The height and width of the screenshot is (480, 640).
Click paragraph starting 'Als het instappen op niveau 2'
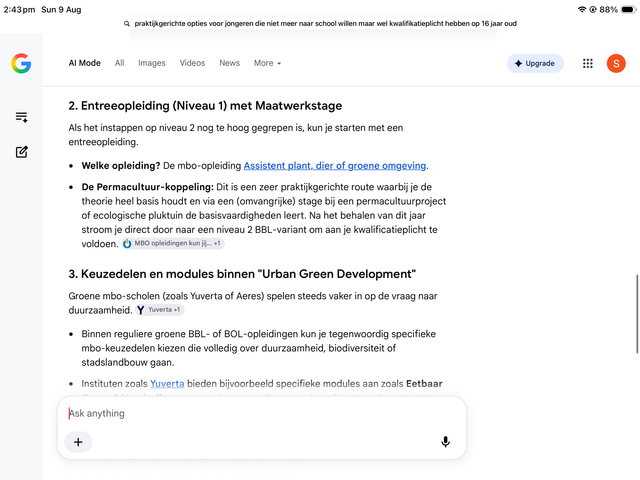point(236,135)
